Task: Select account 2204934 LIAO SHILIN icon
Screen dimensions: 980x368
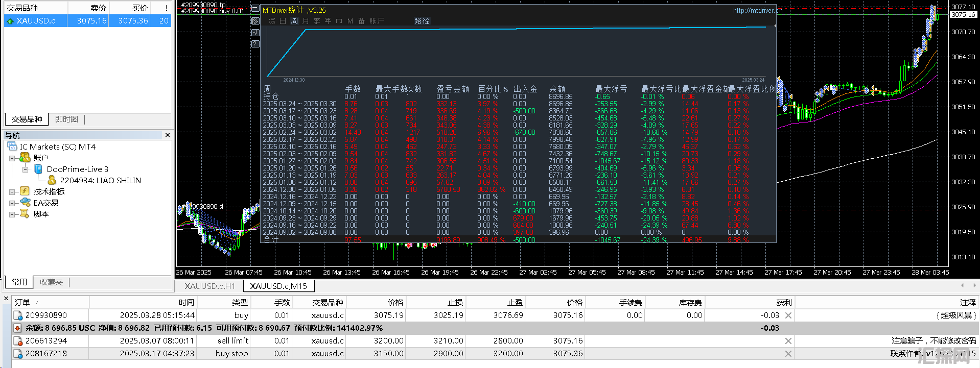Action: click(x=52, y=180)
